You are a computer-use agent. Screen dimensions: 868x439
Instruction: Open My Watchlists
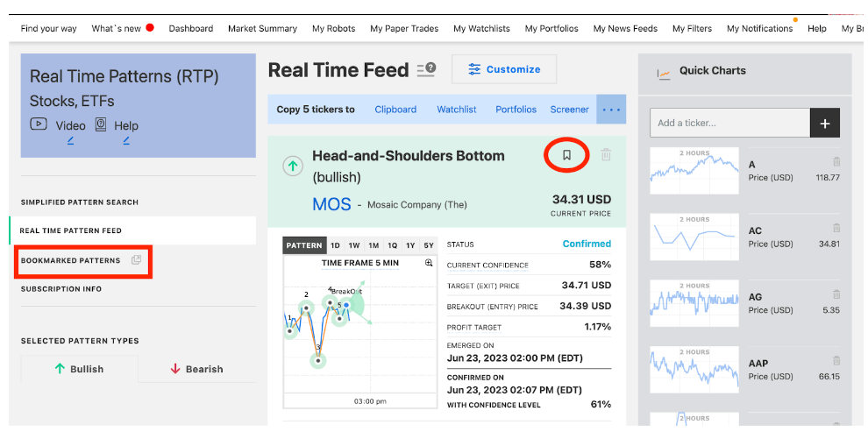pos(481,29)
